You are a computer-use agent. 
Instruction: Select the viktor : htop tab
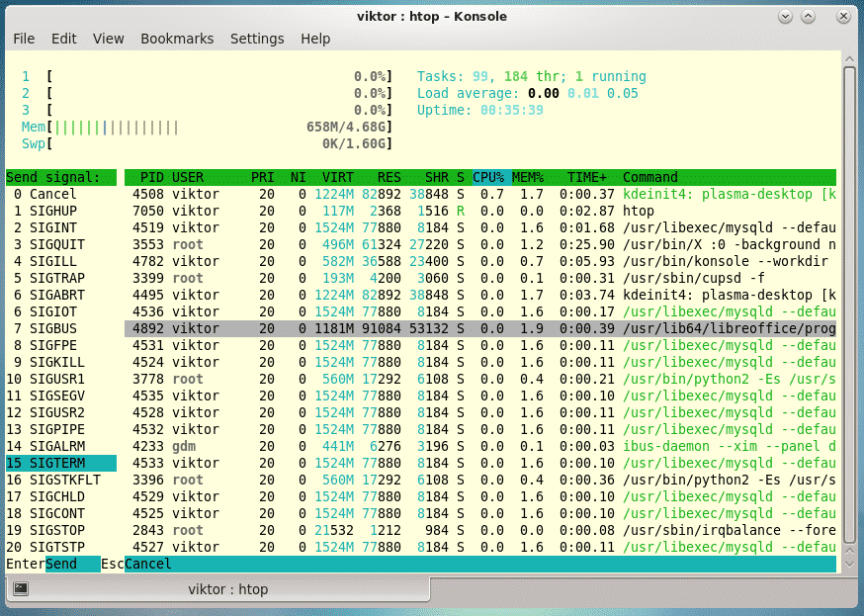coord(227,589)
